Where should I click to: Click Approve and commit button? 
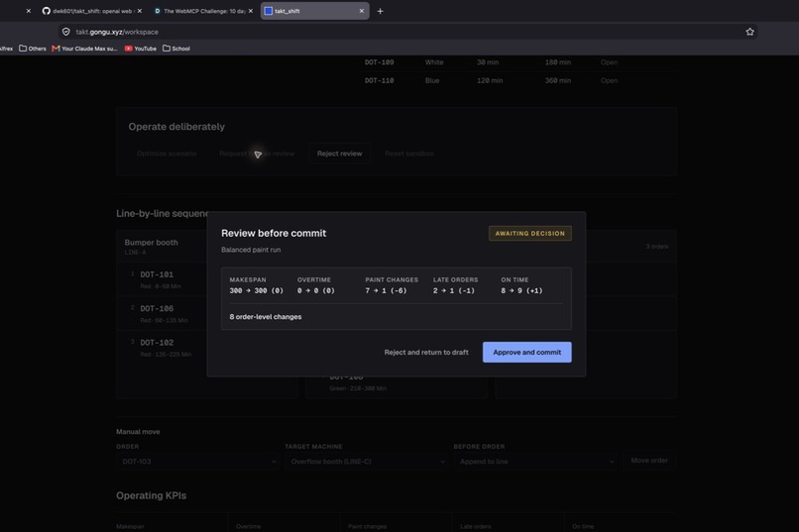tap(527, 353)
